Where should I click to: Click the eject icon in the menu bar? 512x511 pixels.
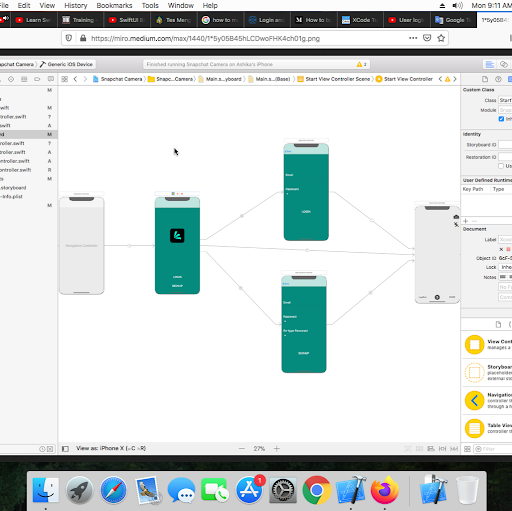[x=442, y=5]
